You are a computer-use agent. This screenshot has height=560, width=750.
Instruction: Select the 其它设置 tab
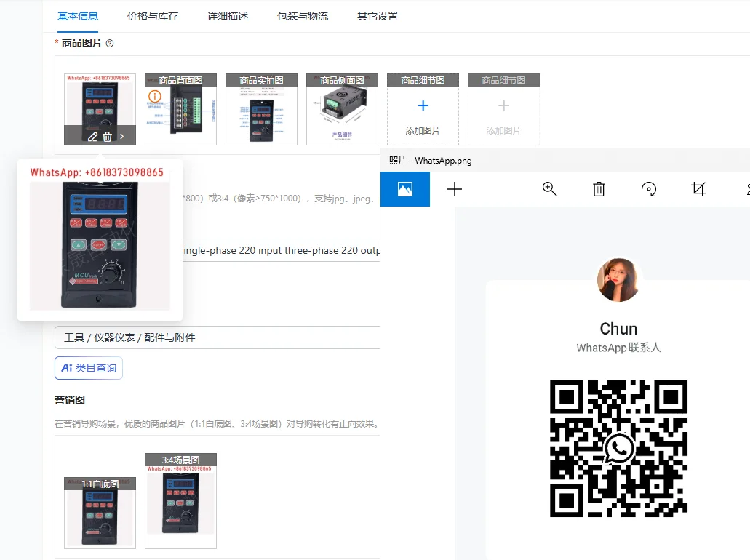pos(378,16)
